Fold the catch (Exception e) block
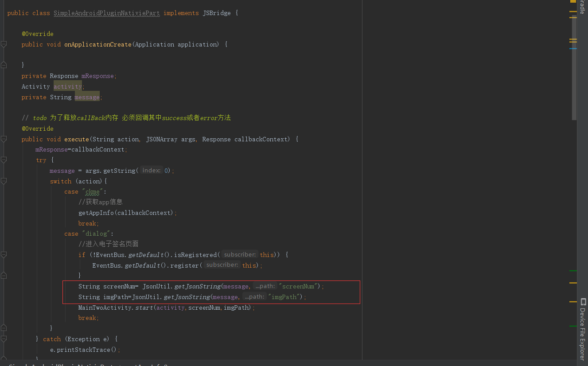The height and width of the screenshot is (366, 588). pyautogui.click(x=4, y=339)
